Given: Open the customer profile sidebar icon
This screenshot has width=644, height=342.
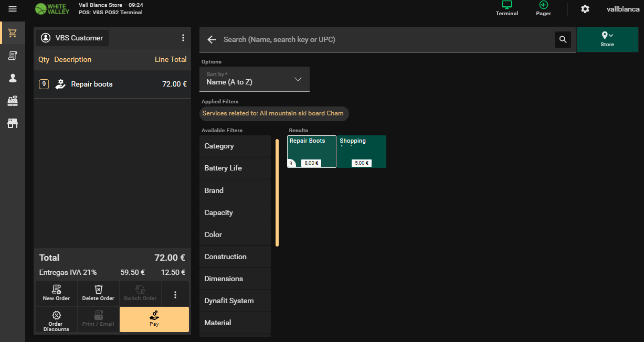Looking at the screenshot, I should point(13,78).
